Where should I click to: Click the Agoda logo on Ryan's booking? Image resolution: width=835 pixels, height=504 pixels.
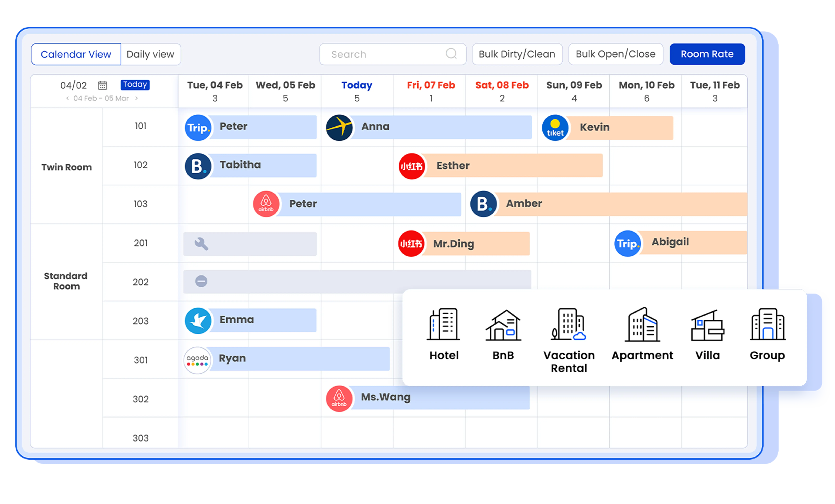(198, 360)
